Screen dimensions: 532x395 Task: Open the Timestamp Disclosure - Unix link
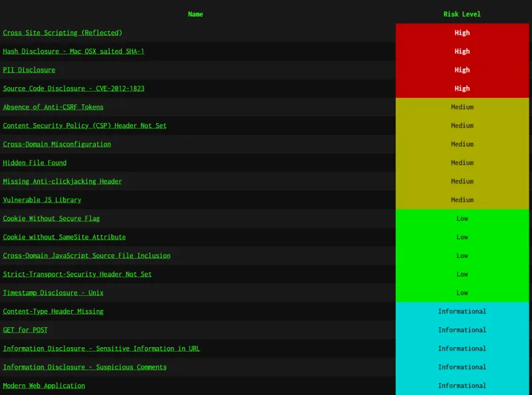(x=53, y=293)
